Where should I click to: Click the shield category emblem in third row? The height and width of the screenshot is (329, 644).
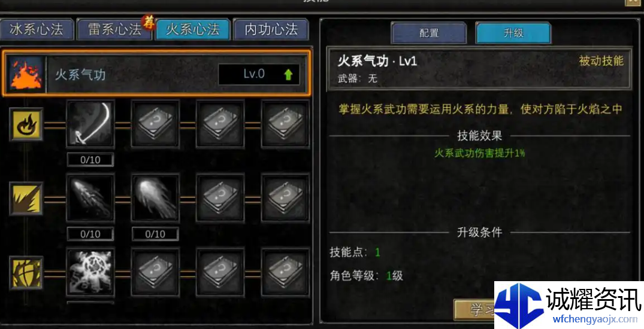coord(26,273)
